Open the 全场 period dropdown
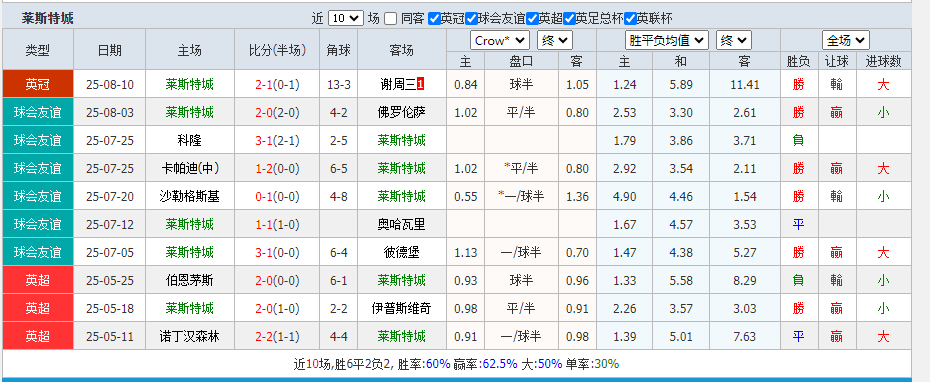 pyautogui.click(x=846, y=40)
